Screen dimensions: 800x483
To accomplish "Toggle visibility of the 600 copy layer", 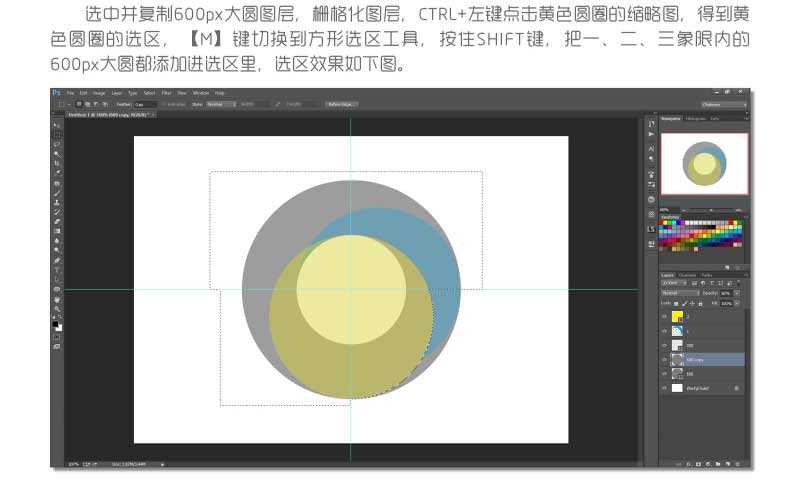I will point(664,359).
